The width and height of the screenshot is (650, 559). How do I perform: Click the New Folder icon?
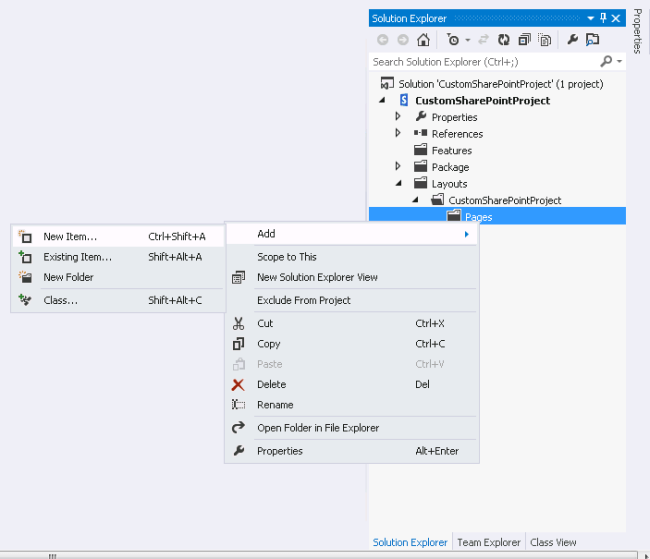tap(25, 277)
